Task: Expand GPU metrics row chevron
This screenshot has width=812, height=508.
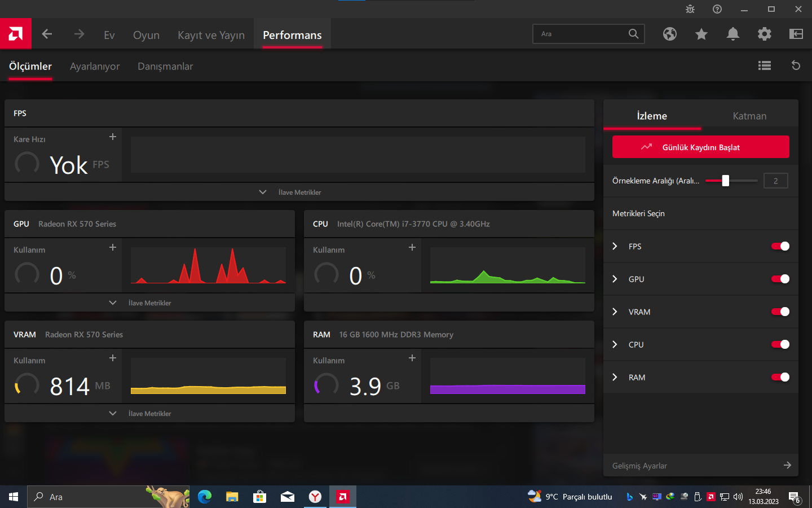Action: point(615,279)
